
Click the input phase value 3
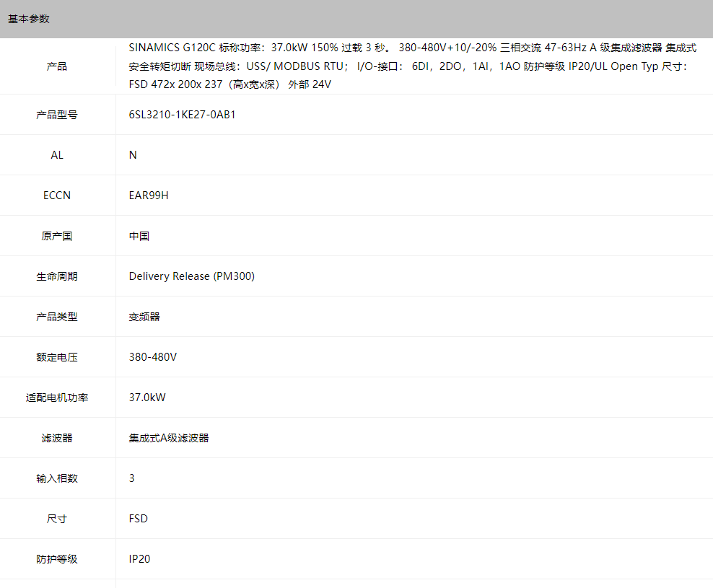132,478
